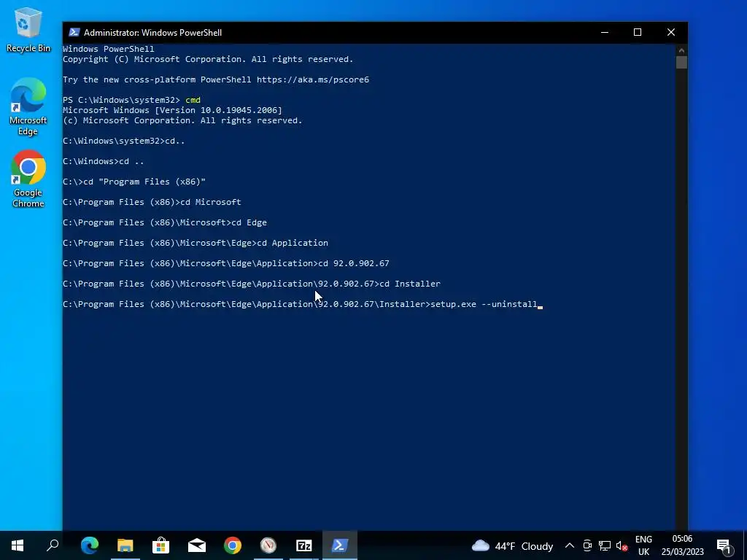
Task: Click the Meet Now tray icon
Action: click(587, 545)
